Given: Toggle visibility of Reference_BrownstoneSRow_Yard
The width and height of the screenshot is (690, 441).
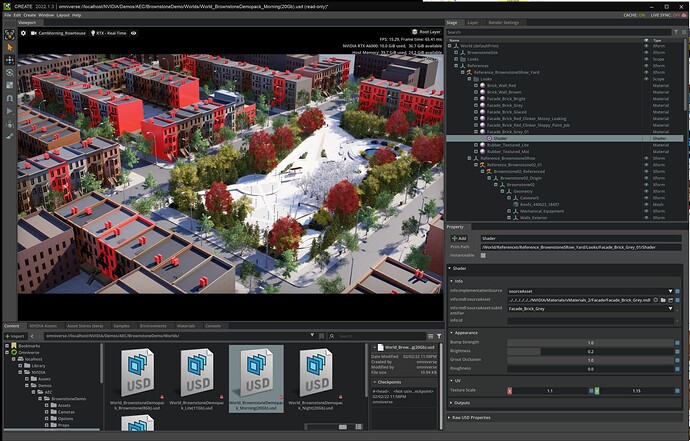Looking at the screenshot, I should tap(646, 72).
